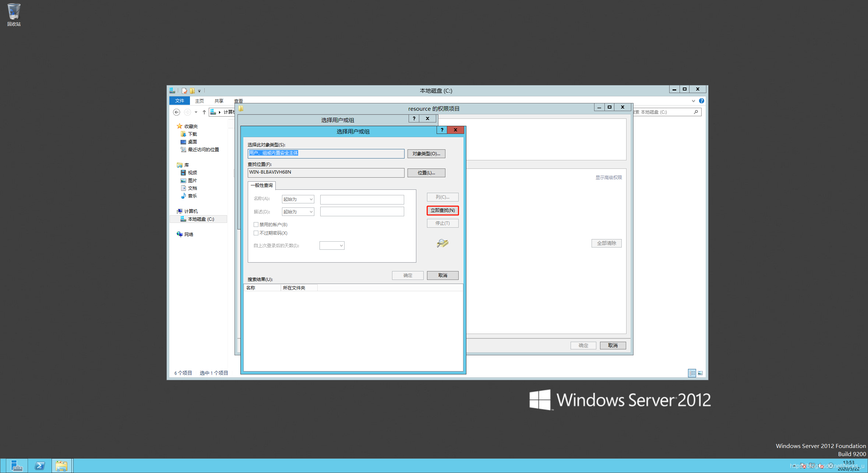Open the description 'starts with' dropdown
Screen dimensions: 868x473
click(298, 211)
